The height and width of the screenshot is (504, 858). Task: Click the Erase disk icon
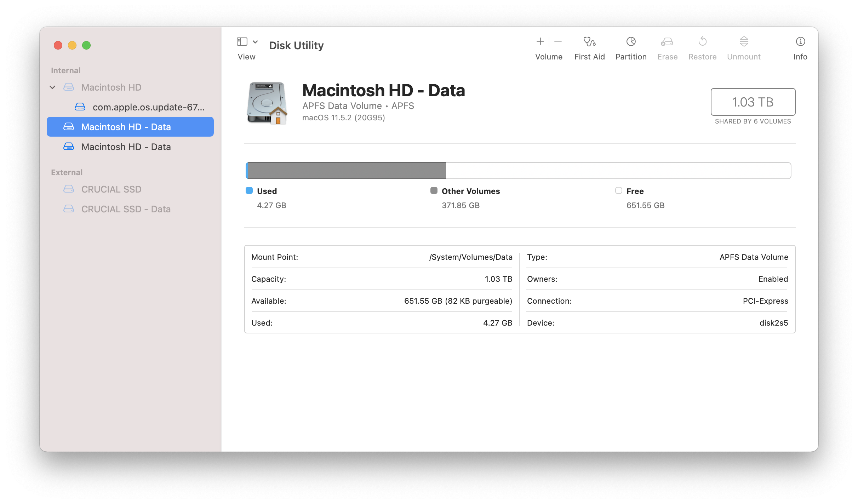point(667,42)
